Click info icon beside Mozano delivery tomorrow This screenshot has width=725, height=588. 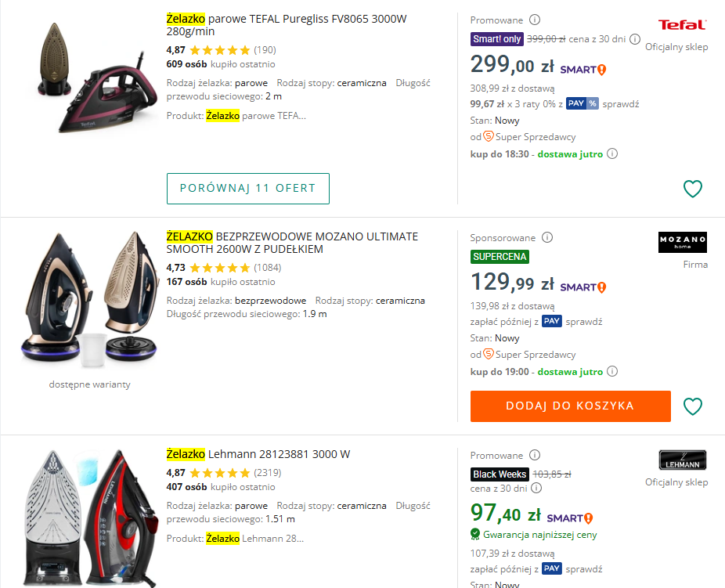612,372
